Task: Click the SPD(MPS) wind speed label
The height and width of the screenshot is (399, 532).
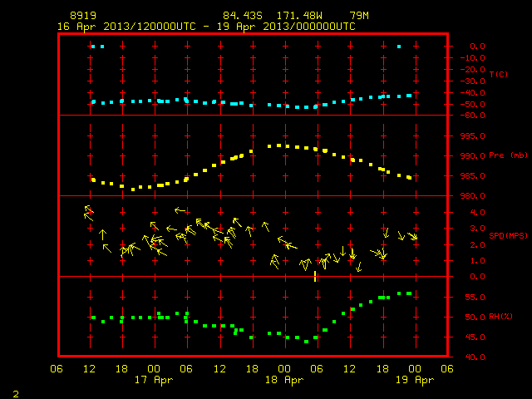Action: pos(508,235)
